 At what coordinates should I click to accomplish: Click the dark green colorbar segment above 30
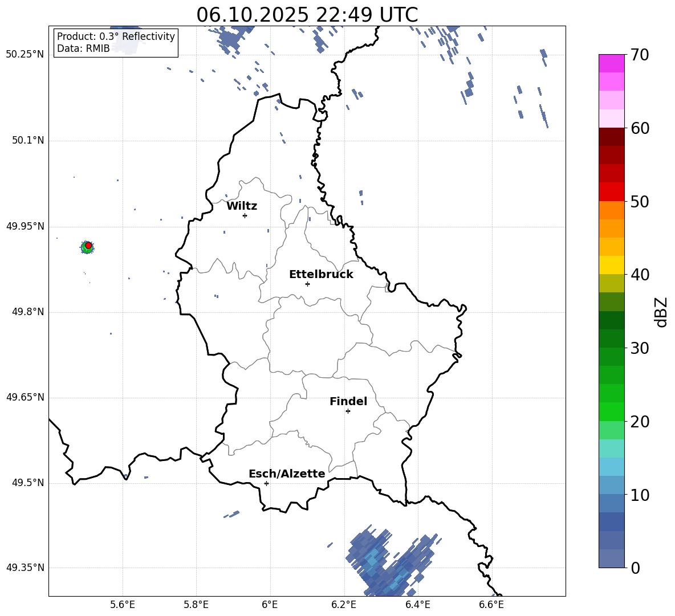pyautogui.click(x=611, y=338)
